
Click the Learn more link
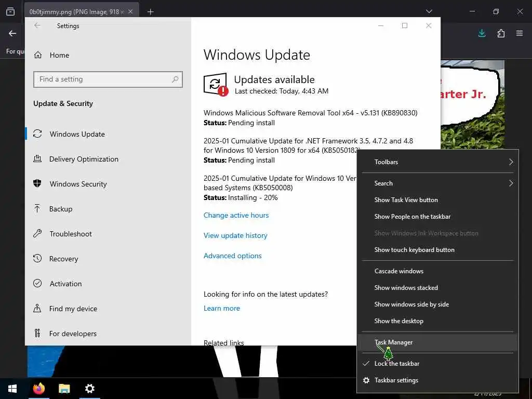tap(221, 308)
